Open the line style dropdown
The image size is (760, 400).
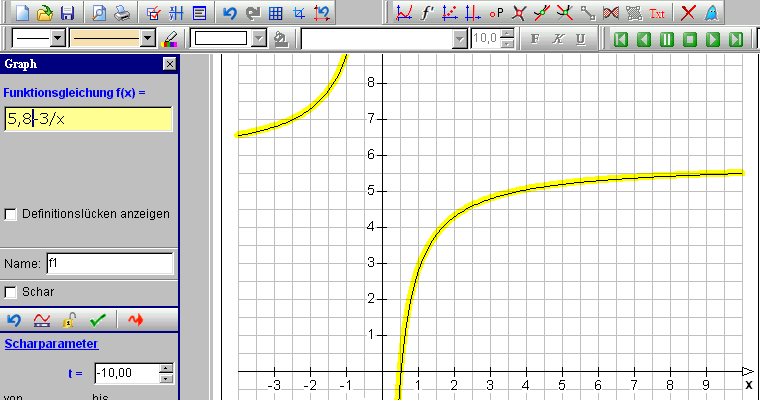point(57,39)
